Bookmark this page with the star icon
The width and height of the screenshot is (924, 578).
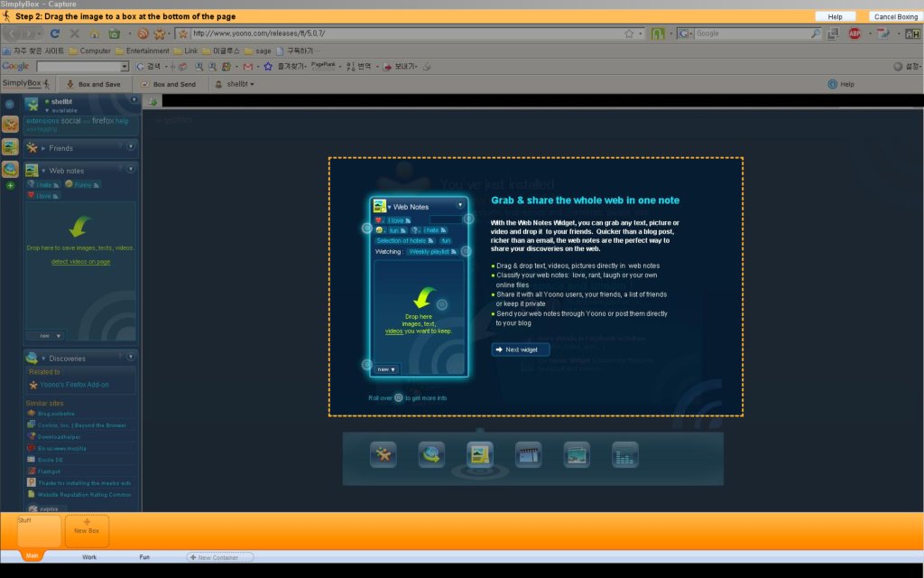[x=629, y=33]
